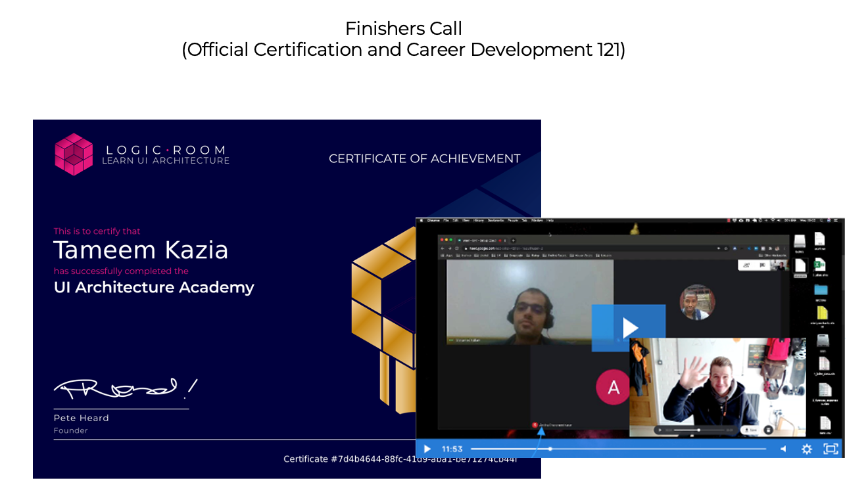Screen dimensions: 868x502
Task: Click "This is to certify that" text
Action: (x=97, y=231)
